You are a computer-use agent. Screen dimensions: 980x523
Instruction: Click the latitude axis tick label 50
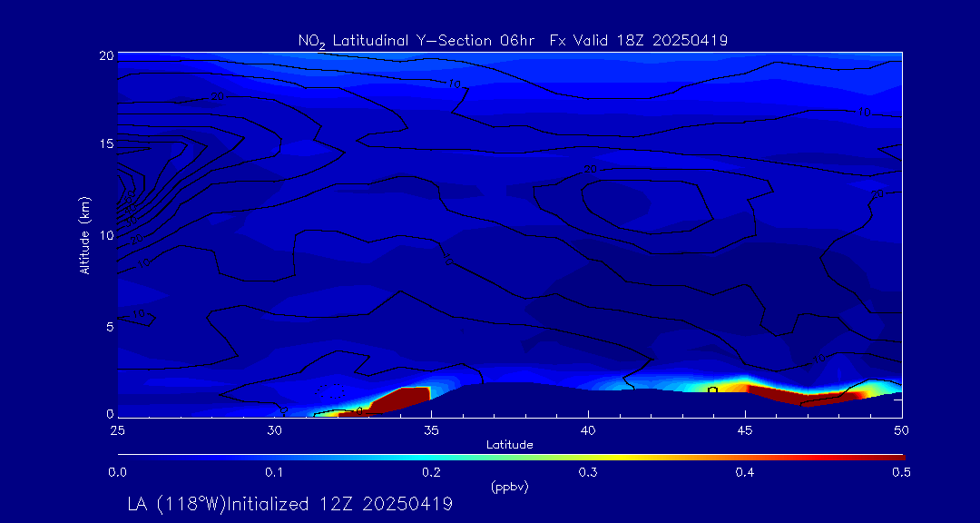(x=902, y=430)
